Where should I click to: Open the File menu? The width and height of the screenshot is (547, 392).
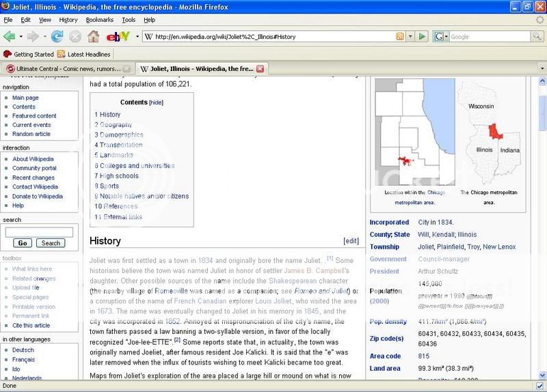pyautogui.click(x=8, y=20)
